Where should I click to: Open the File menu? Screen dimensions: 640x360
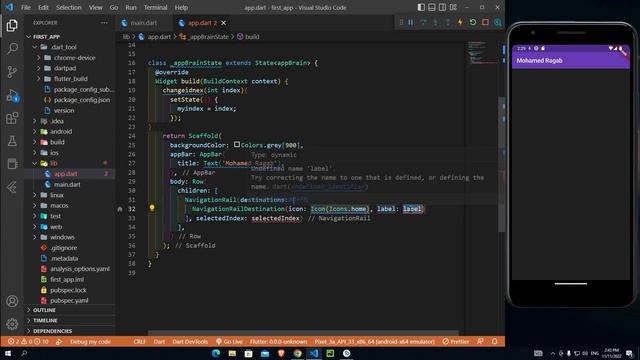pos(25,7)
